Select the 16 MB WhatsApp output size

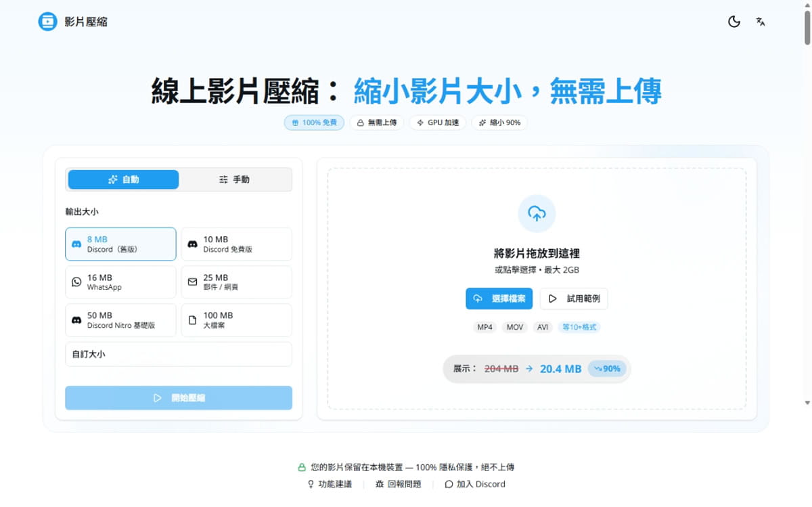click(120, 282)
